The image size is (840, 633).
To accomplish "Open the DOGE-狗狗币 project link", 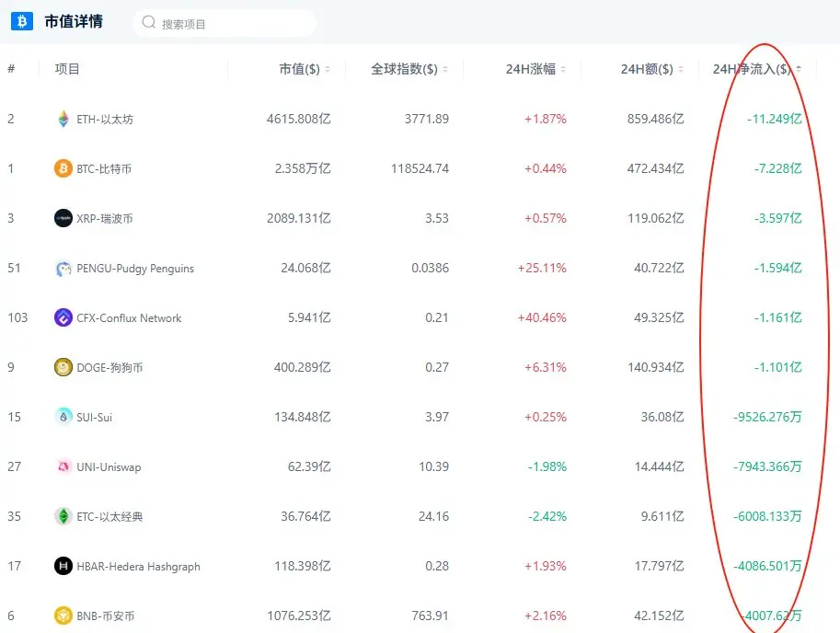I will (x=109, y=367).
